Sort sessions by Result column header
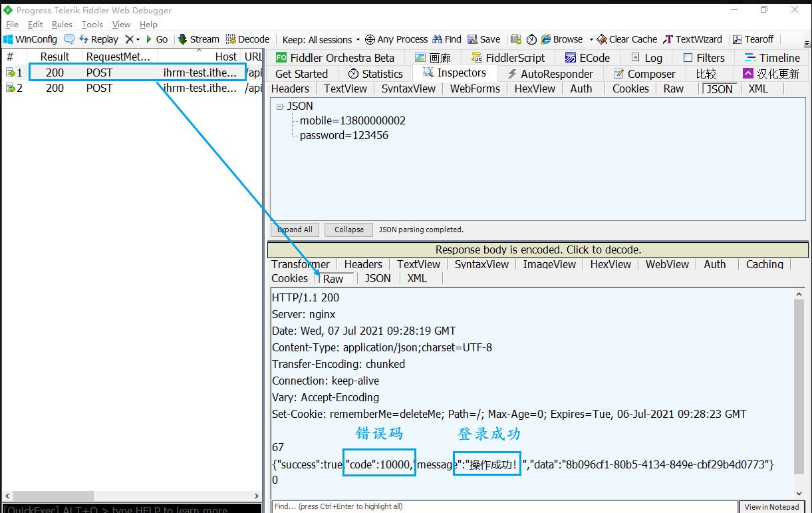Viewport: 812px width, 513px height. 55,57
